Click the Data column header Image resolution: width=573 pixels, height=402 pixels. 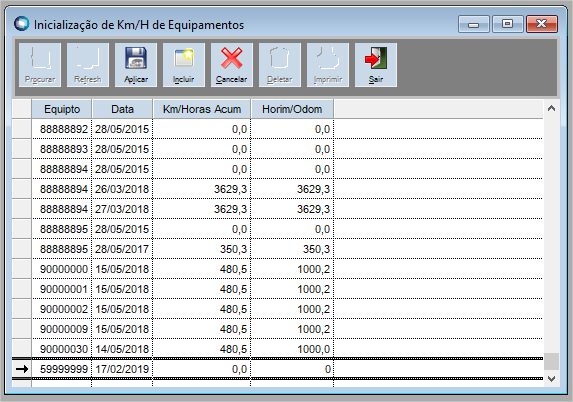click(122, 109)
